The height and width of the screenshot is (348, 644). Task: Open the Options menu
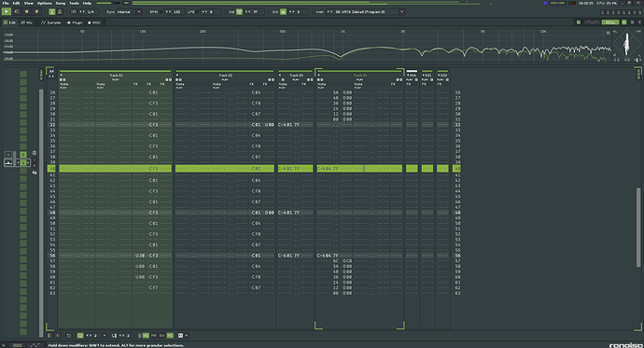click(45, 3)
